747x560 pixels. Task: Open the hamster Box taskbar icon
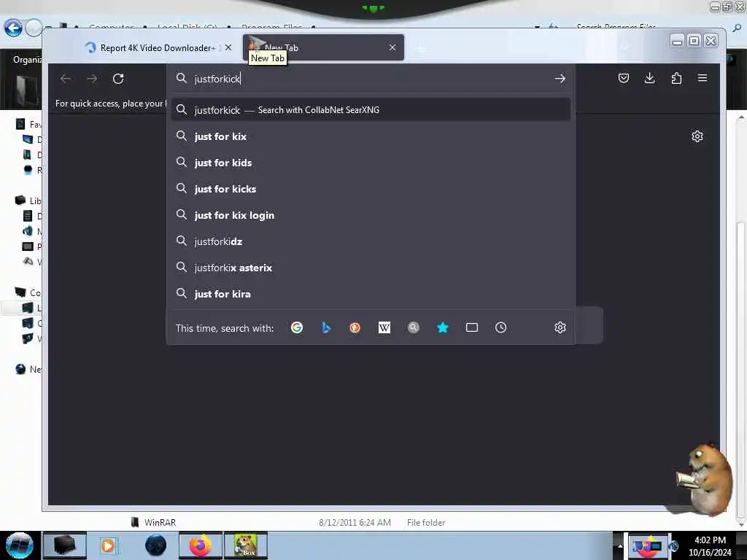(x=246, y=545)
